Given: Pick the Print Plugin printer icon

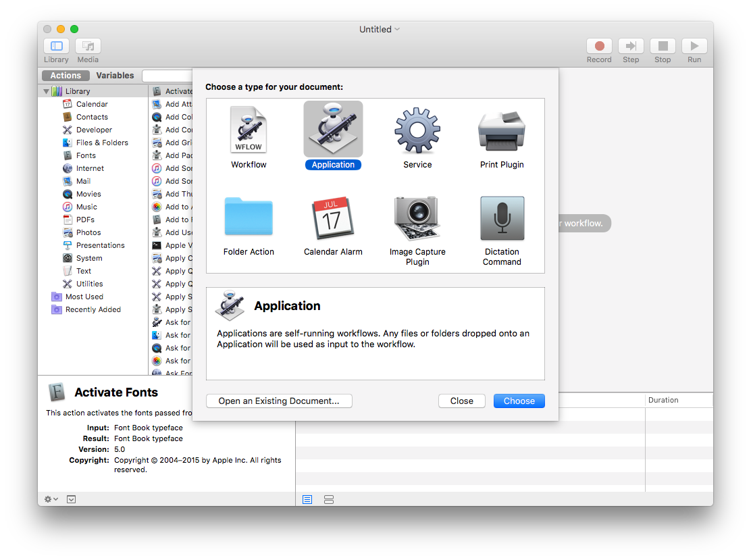Looking at the screenshot, I should coord(502,138).
